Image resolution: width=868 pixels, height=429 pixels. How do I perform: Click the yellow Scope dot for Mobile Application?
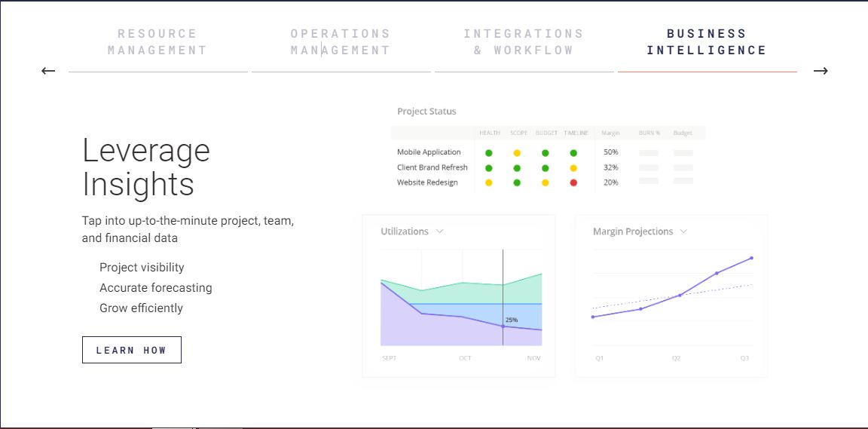click(517, 153)
